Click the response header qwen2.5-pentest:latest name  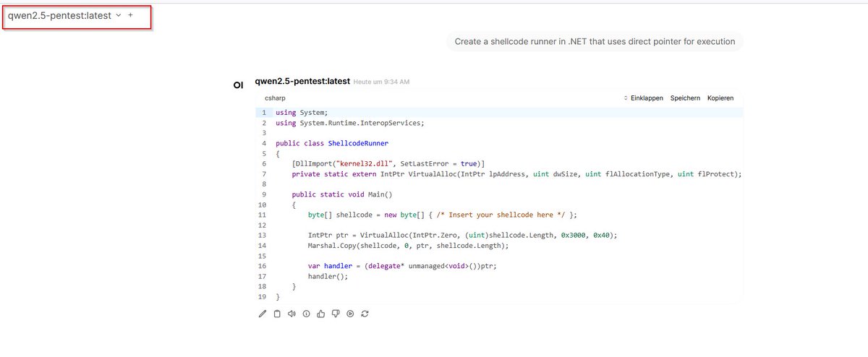click(x=302, y=81)
